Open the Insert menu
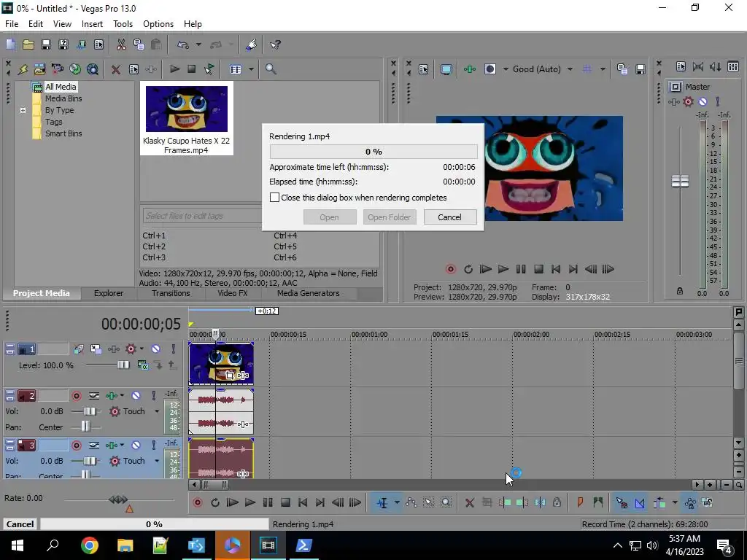 92,24
